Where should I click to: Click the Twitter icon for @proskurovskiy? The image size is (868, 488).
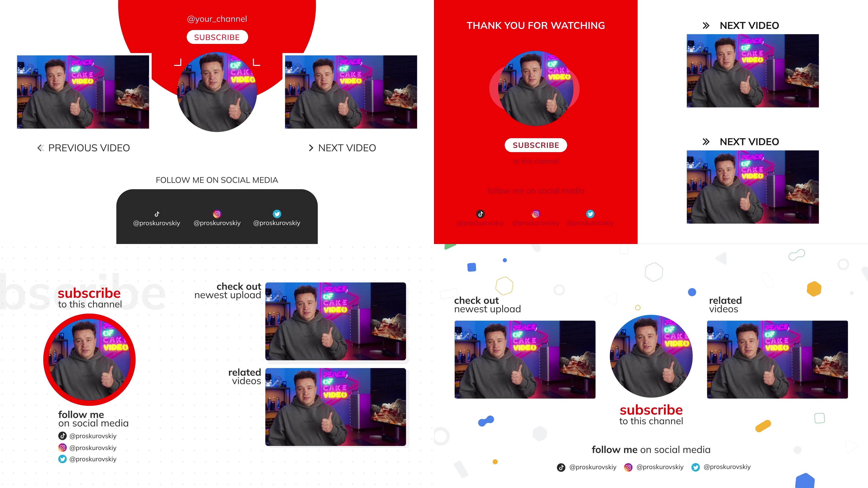coord(277,213)
